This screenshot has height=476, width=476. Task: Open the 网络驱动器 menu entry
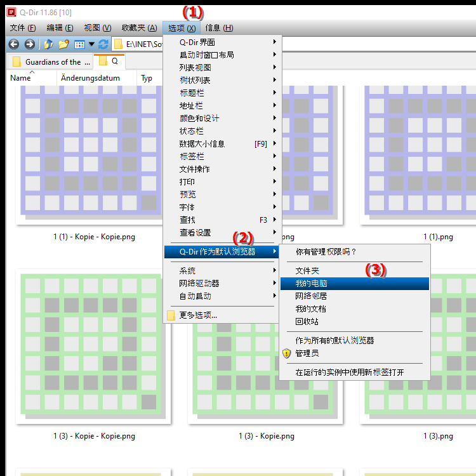coord(222,284)
